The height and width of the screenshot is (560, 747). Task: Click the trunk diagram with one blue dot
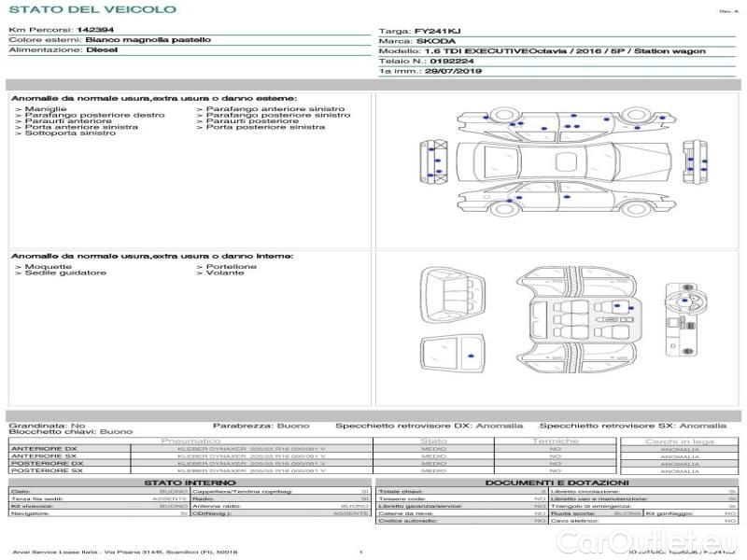tap(453, 354)
